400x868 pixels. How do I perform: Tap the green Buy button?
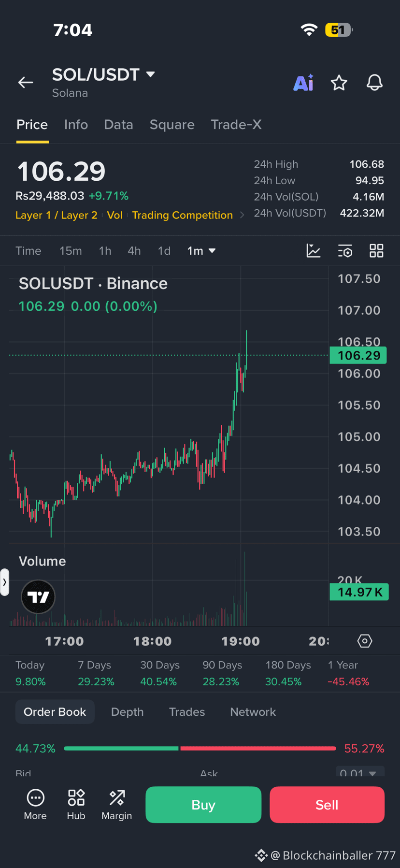point(203,805)
